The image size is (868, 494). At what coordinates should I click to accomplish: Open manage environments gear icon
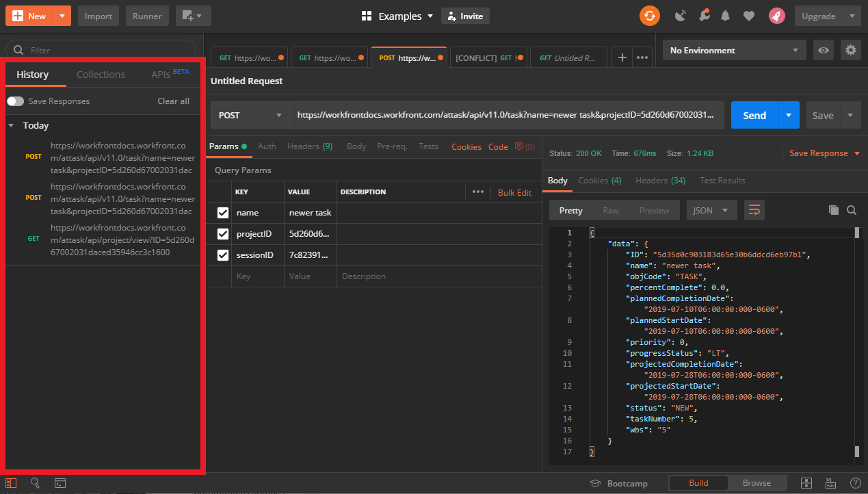pyautogui.click(x=851, y=50)
